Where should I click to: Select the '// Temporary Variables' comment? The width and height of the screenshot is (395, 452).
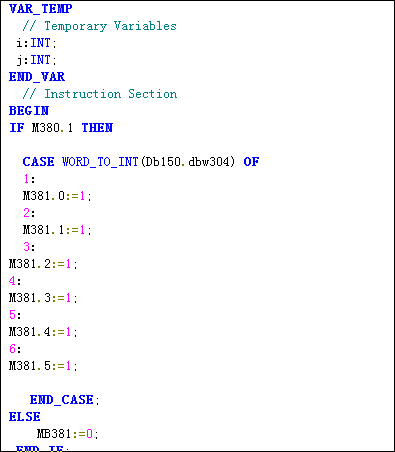tap(99, 26)
